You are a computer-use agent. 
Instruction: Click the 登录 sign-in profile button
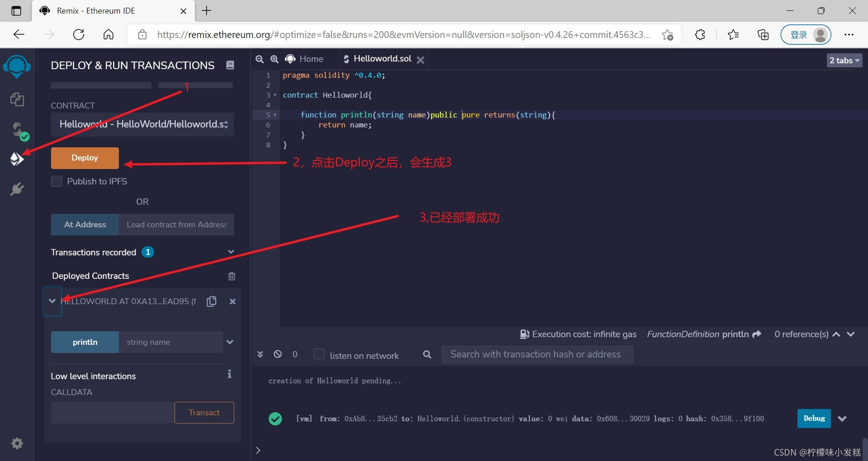[x=806, y=35]
